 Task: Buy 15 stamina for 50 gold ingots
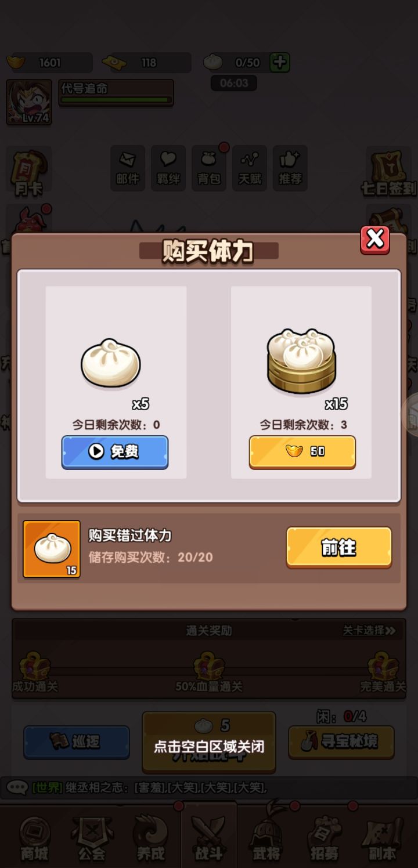click(302, 452)
